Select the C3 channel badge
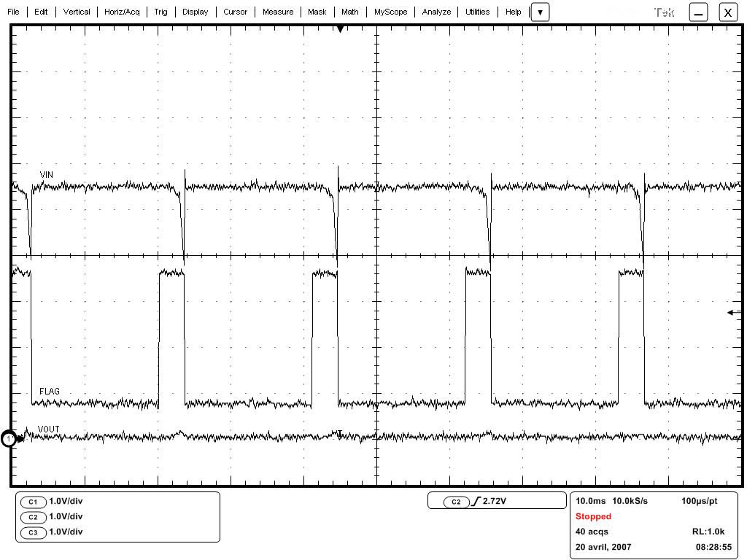 coord(32,532)
